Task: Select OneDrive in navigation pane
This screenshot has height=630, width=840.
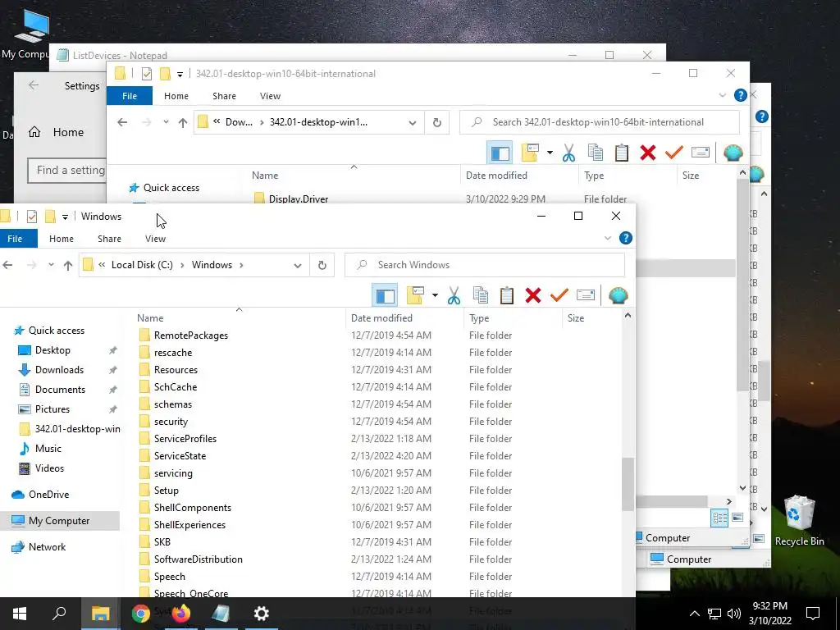Action: click(x=48, y=495)
